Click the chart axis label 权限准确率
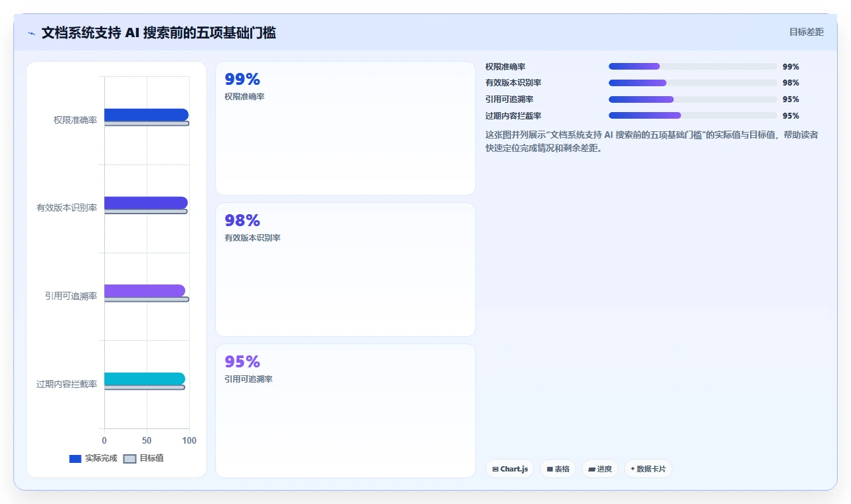Viewport: 851px width, 504px height. [x=75, y=120]
